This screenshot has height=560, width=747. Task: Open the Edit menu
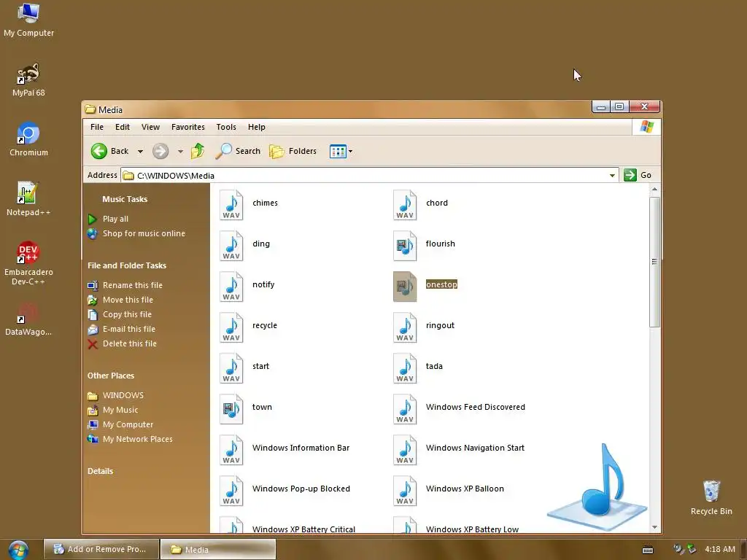123,127
